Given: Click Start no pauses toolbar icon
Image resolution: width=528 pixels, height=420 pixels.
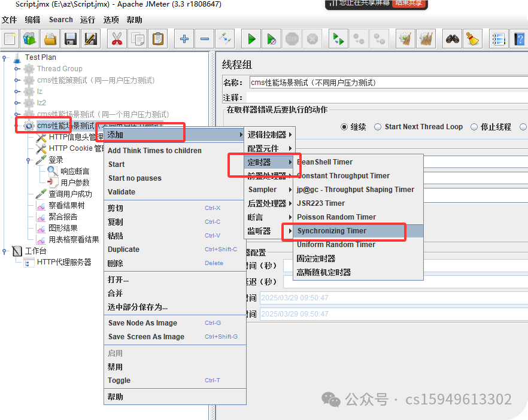Looking at the screenshot, I should click(271, 39).
